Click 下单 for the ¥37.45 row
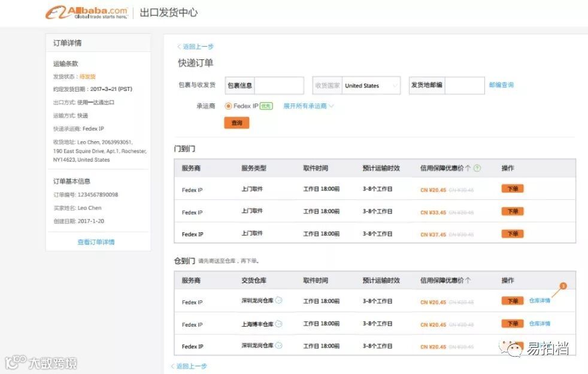Image resolution: width=588 pixels, height=374 pixels. coord(513,234)
